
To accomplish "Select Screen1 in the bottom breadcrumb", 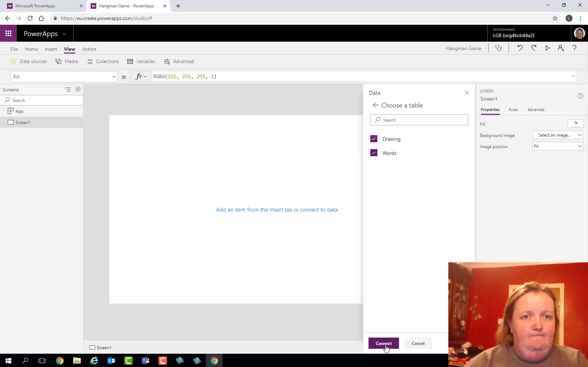I will click(x=101, y=347).
